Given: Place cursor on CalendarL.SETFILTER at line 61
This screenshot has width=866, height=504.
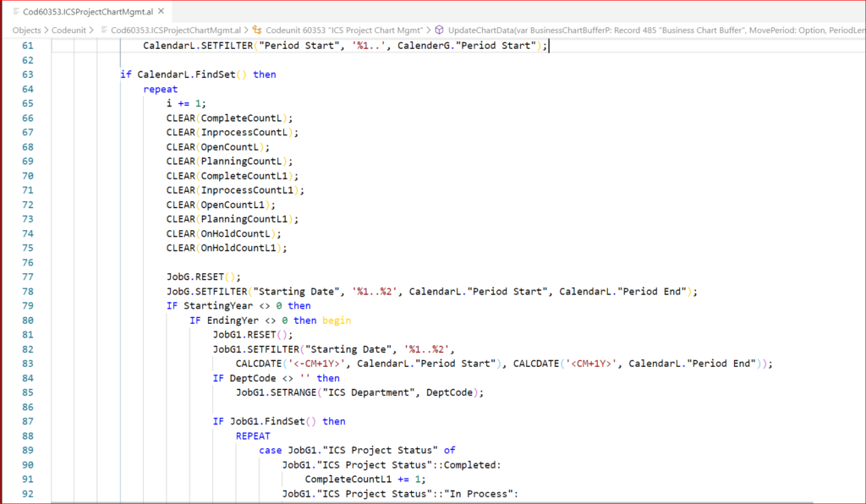Looking at the screenshot, I should coord(198,46).
